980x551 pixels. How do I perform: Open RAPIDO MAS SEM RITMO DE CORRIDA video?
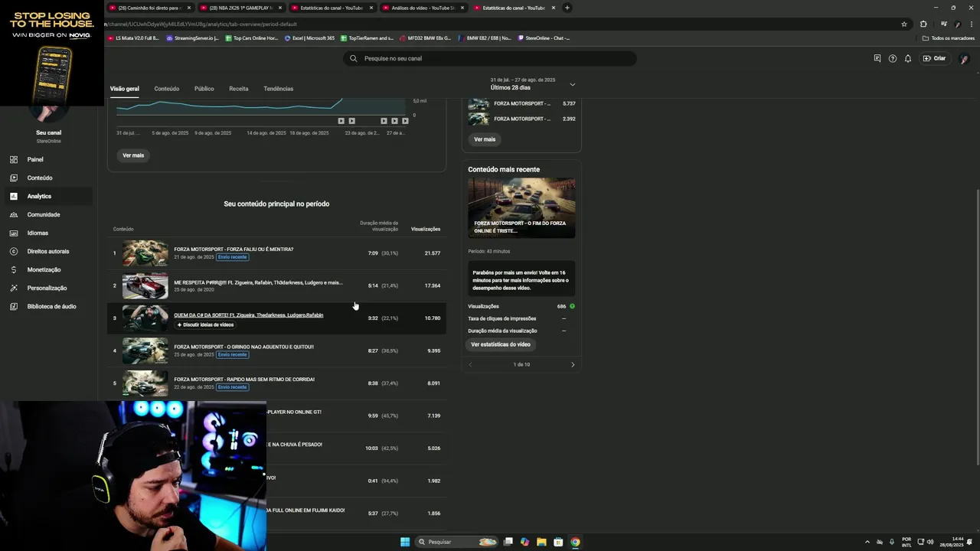point(244,380)
